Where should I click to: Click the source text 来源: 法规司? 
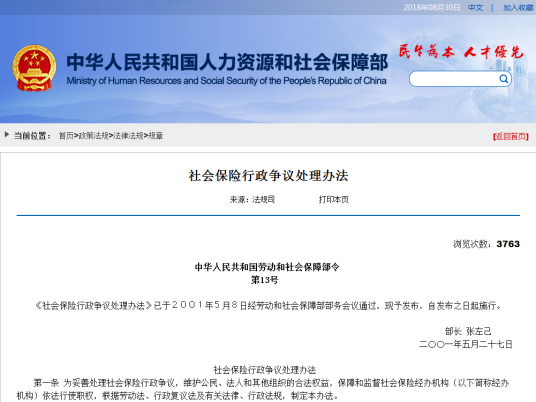click(x=252, y=199)
